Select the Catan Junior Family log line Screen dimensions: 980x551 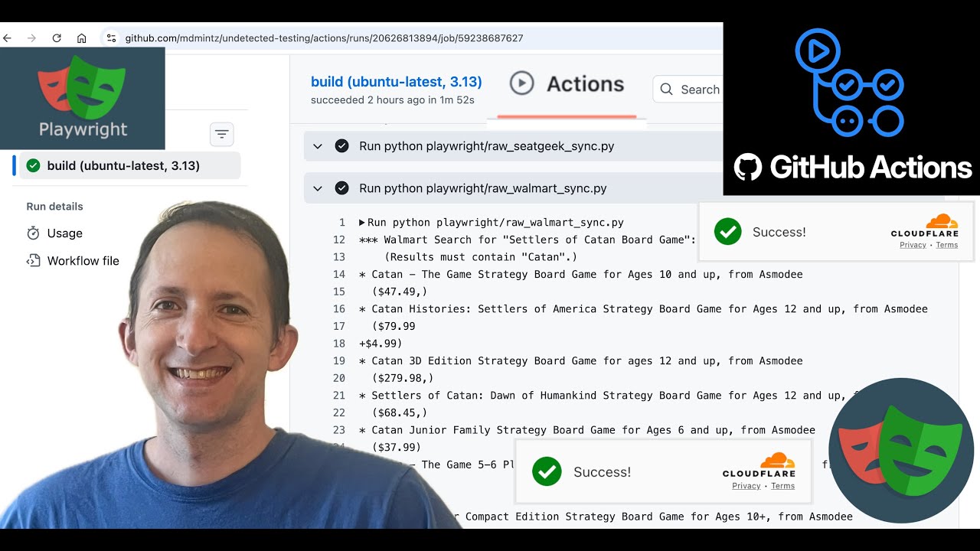tap(586, 430)
